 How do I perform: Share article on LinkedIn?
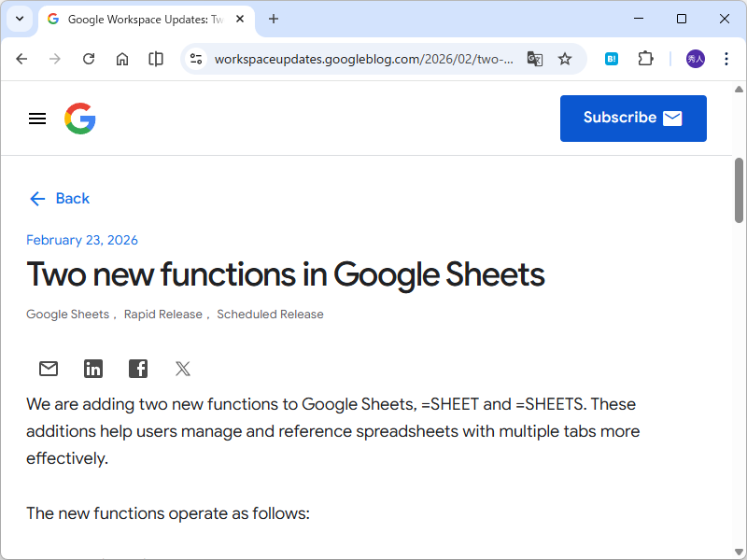point(93,369)
